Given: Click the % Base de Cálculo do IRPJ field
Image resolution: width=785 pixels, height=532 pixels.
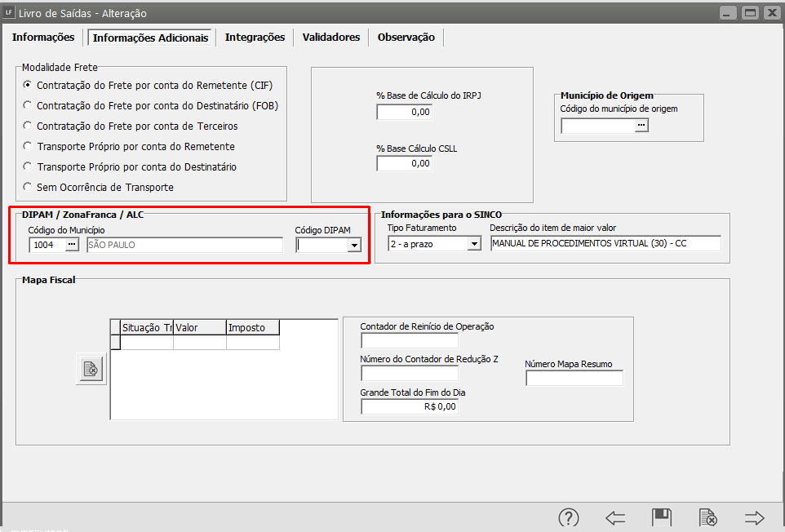Looking at the screenshot, I should (x=404, y=112).
